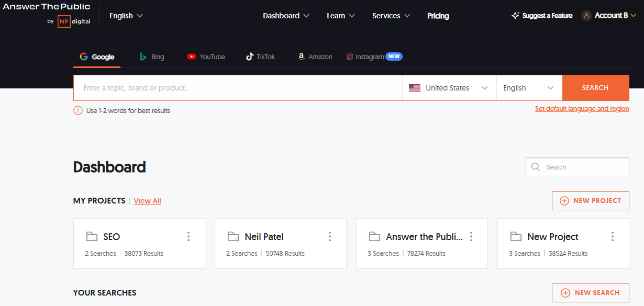644x306 pixels.
Task: Open three-dot menu on Neil Patel project
Action: [330, 236]
